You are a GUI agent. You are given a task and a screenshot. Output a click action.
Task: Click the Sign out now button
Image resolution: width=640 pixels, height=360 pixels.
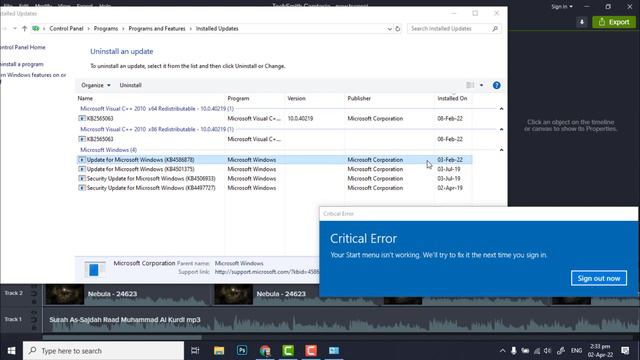tap(599, 278)
